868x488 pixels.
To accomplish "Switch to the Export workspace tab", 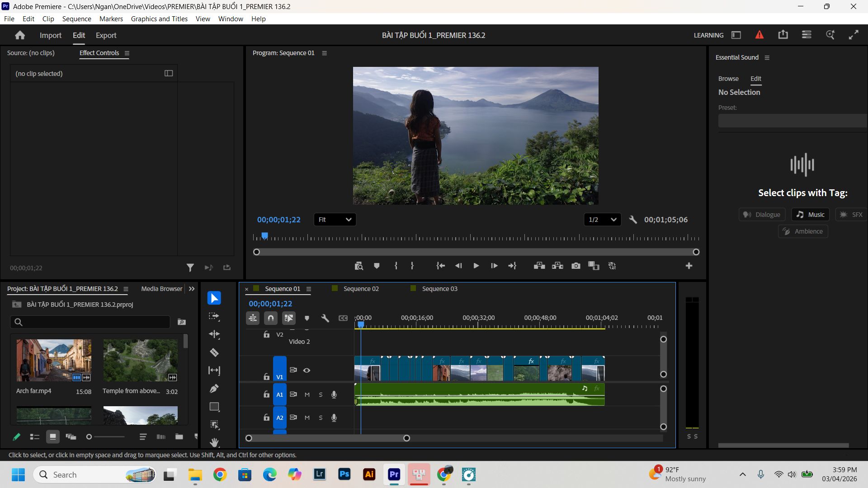I will pyautogui.click(x=106, y=35).
